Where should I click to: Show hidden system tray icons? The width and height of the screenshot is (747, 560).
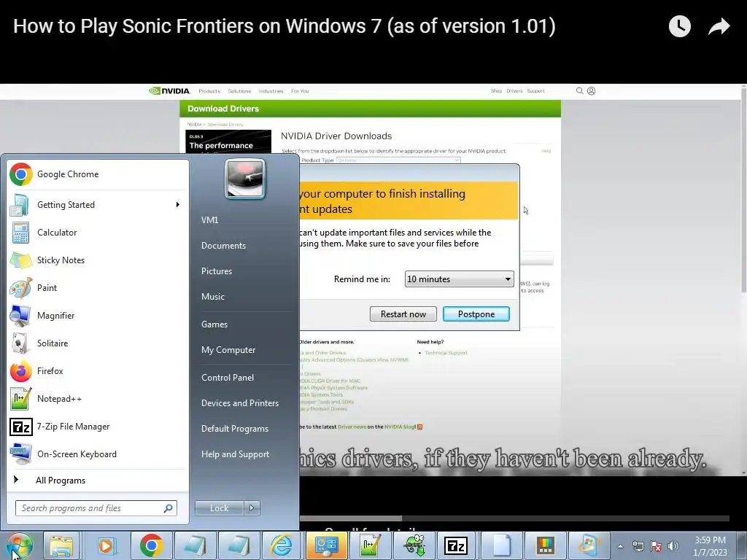click(x=620, y=546)
